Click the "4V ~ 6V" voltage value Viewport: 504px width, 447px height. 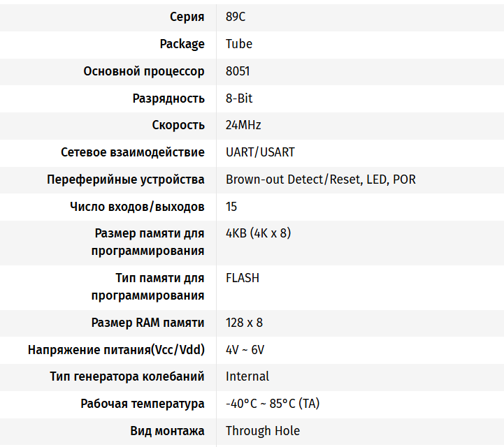click(245, 350)
